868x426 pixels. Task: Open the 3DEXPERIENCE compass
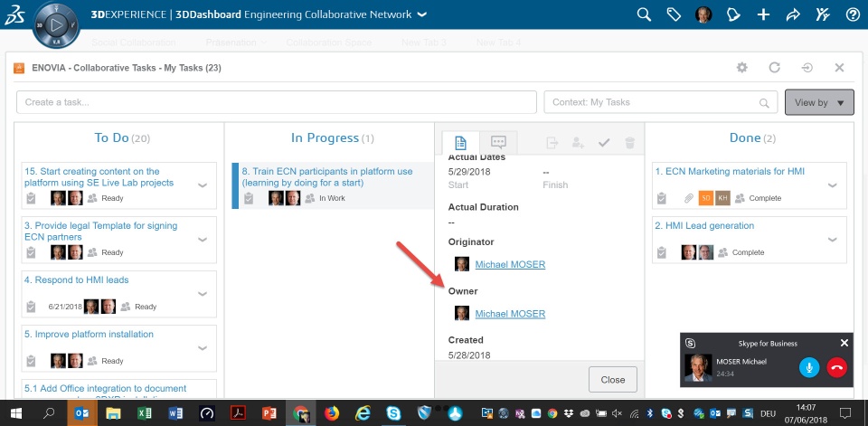[x=56, y=25]
